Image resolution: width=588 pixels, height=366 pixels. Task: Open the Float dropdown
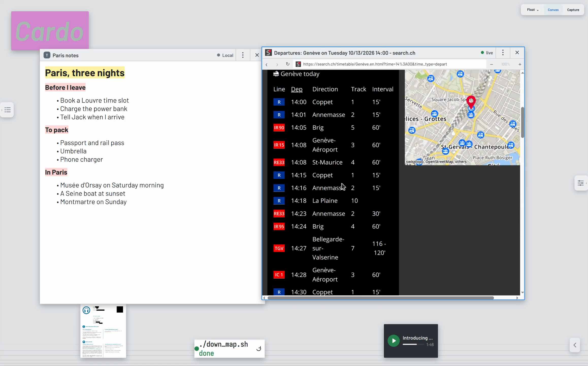tap(533, 10)
